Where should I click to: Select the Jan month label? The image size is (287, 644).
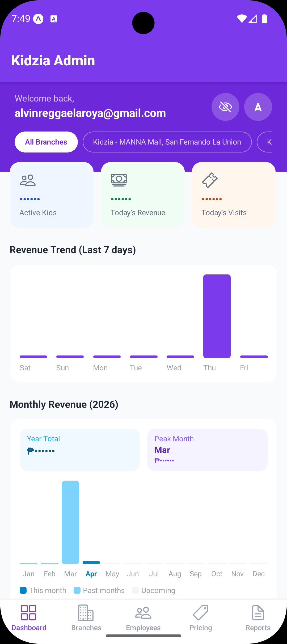[x=28, y=574]
